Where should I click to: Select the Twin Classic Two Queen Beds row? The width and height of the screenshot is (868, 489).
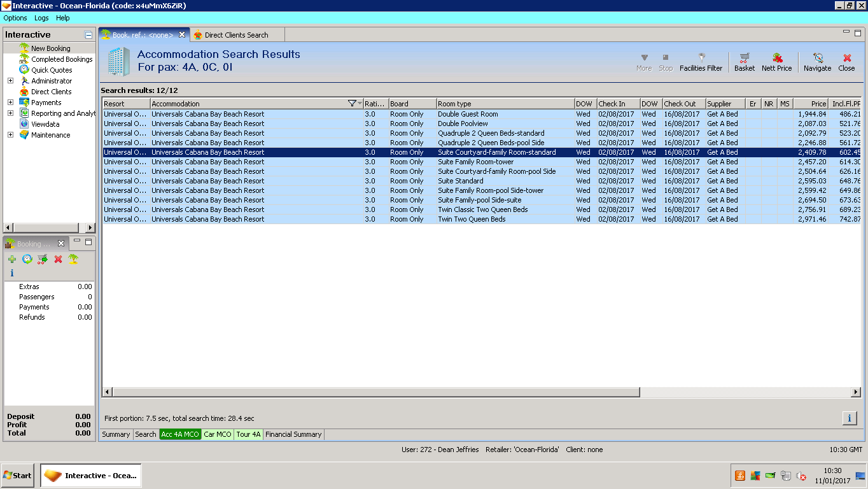482,209
